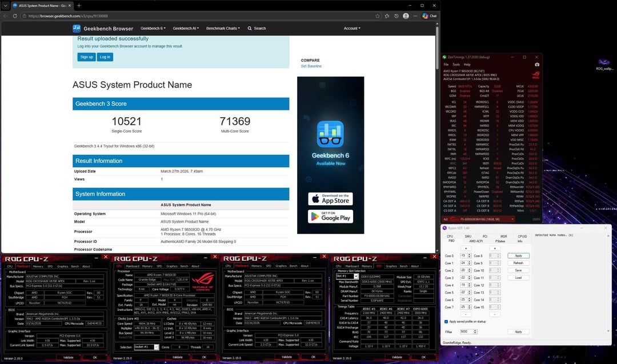Click the Geekbench search magnifier icon
The image size is (617, 364).
250,28
